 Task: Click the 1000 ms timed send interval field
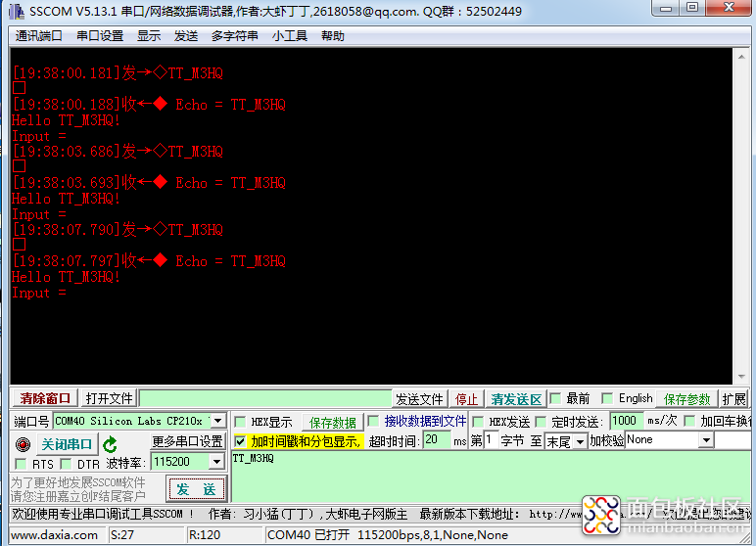tap(627, 421)
